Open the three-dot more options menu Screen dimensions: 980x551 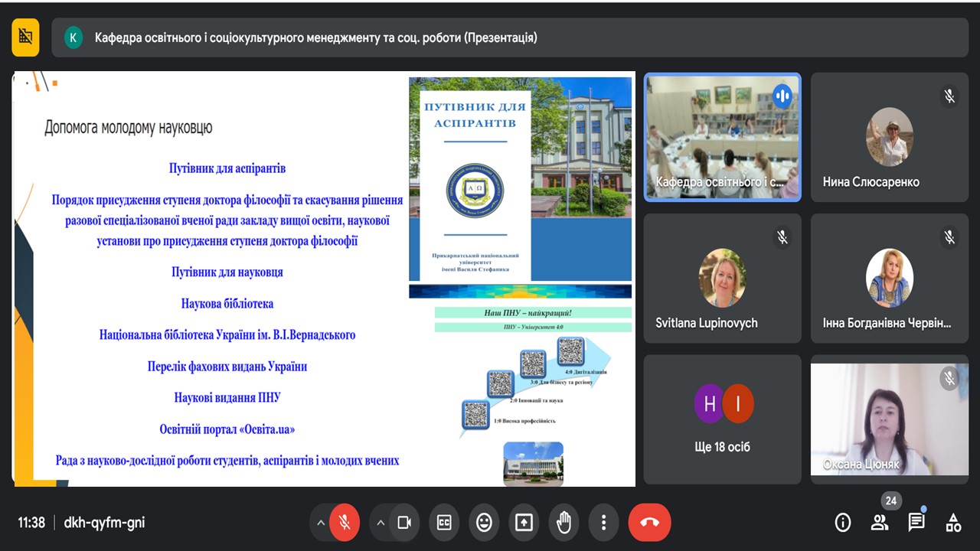(603, 523)
